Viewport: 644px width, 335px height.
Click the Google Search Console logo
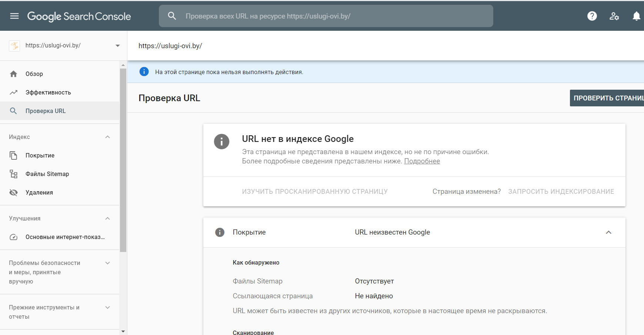[x=79, y=16]
